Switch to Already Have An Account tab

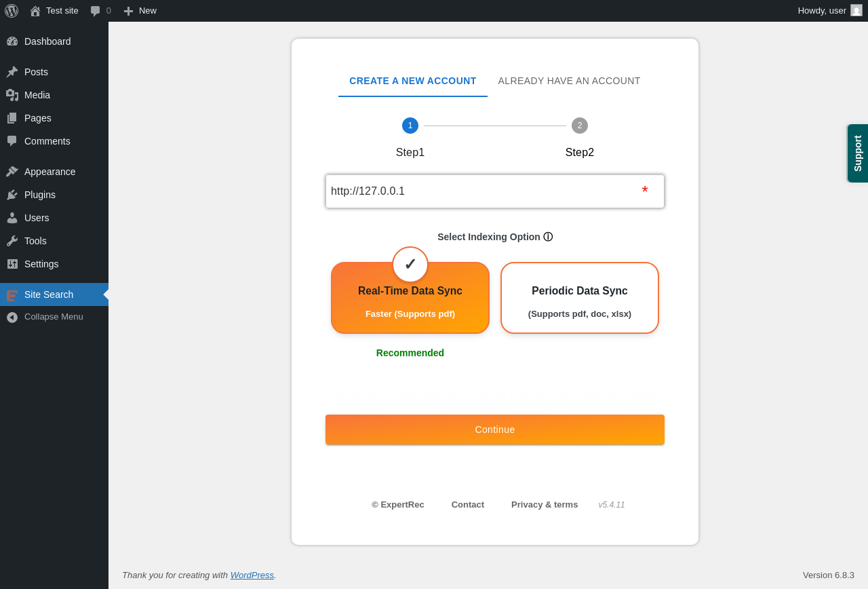point(569,81)
